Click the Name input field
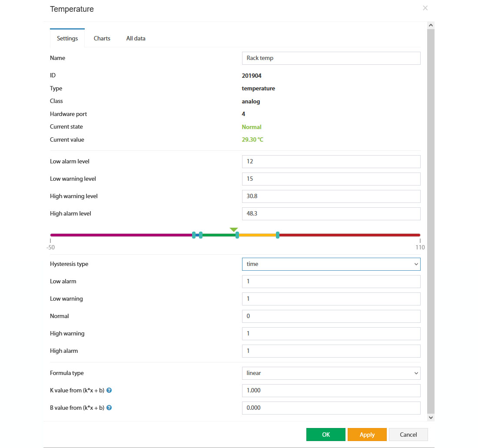This screenshot has height=448, width=478. (331, 58)
